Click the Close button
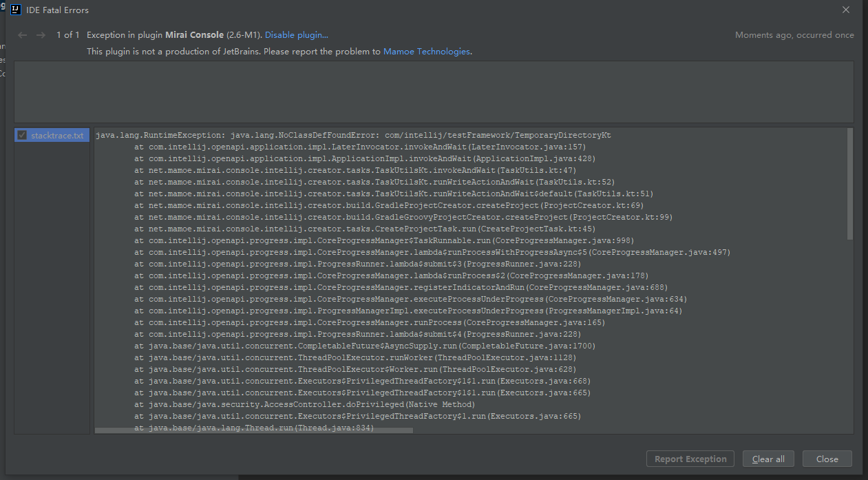 coord(827,459)
